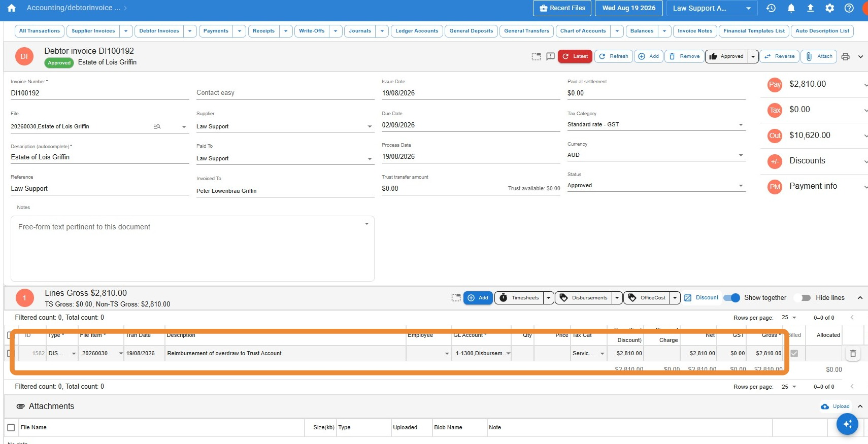Click the Notes free-form text area
Screen dimensions: 868x444
(192, 249)
